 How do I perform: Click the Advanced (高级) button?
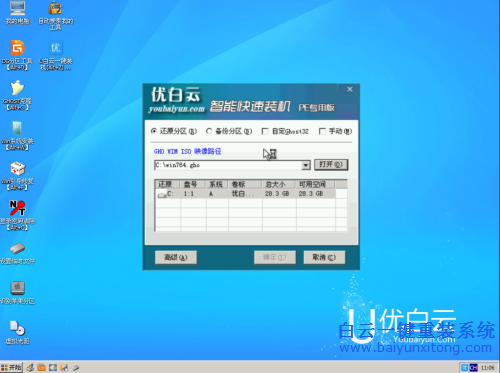tap(176, 257)
